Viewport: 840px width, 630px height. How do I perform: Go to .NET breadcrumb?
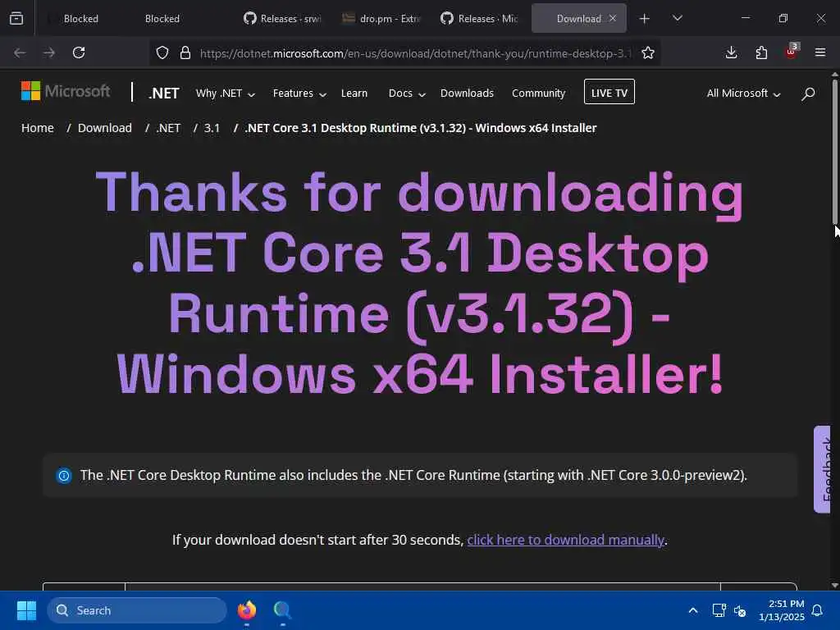coord(168,128)
